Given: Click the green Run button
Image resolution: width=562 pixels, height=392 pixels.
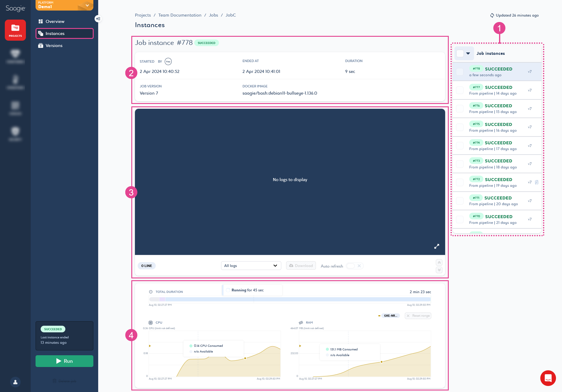Looking at the screenshot, I should (x=64, y=361).
